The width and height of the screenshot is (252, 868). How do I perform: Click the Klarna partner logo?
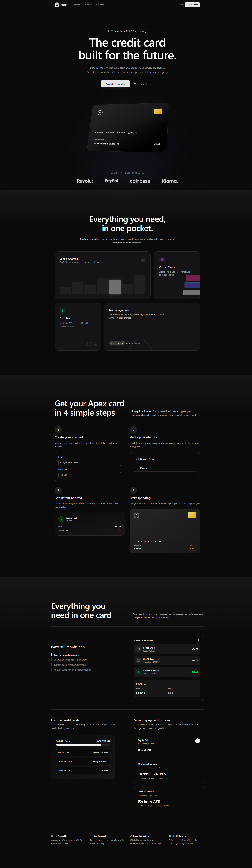pyautogui.click(x=170, y=181)
